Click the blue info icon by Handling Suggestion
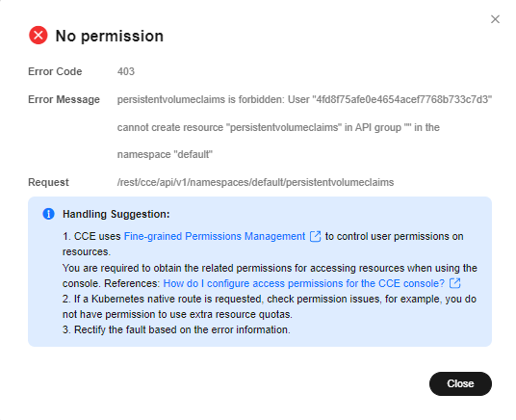Screen dimensions: 516x420 coord(49,214)
